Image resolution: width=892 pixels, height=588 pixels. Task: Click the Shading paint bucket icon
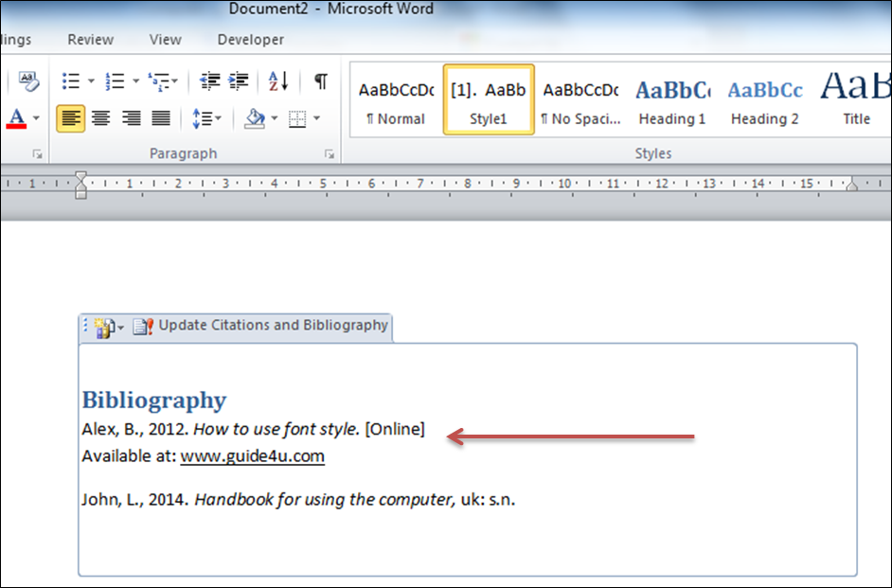click(x=255, y=118)
